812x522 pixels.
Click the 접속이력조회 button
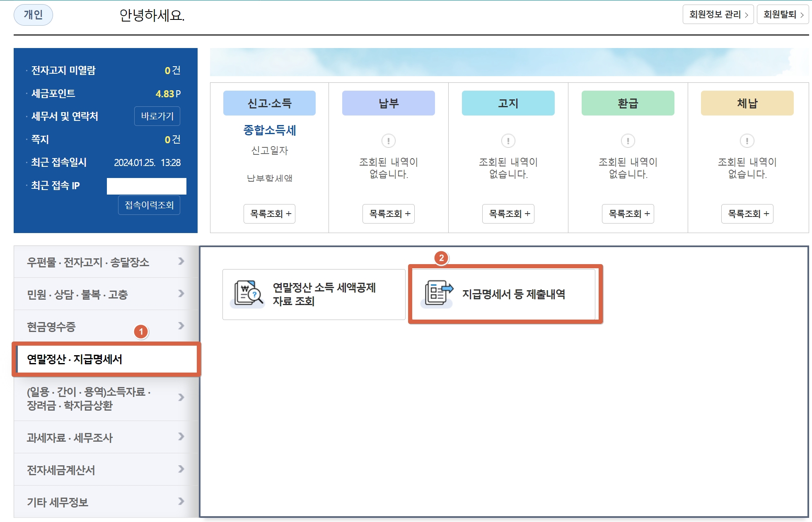pyautogui.click(x=149, y=205)
